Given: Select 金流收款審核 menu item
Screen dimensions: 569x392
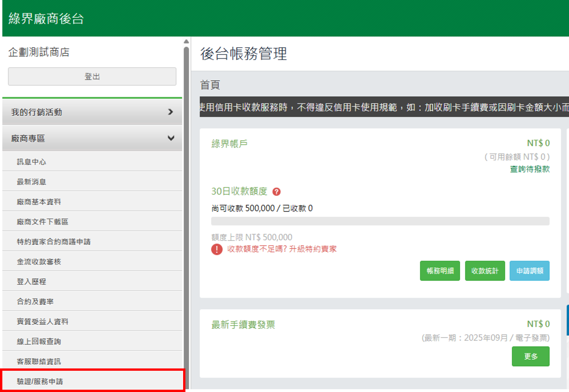Looking at the screenshot, I should 39,261.
